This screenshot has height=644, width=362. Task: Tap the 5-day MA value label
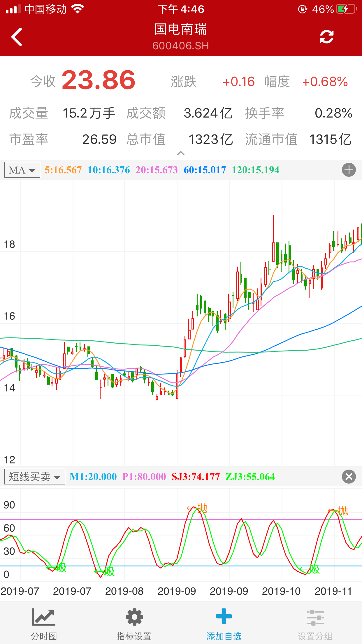[x=63, y=170]
